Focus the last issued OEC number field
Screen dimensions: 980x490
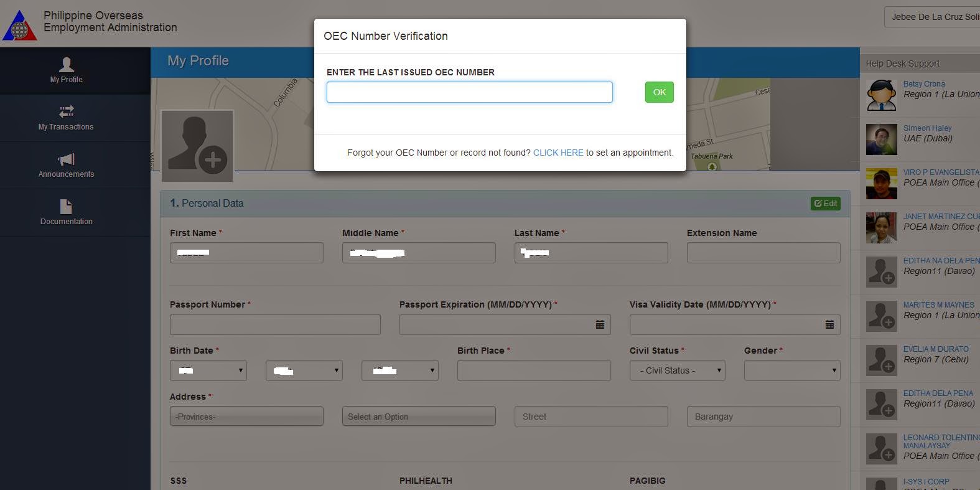click(470, 92)
